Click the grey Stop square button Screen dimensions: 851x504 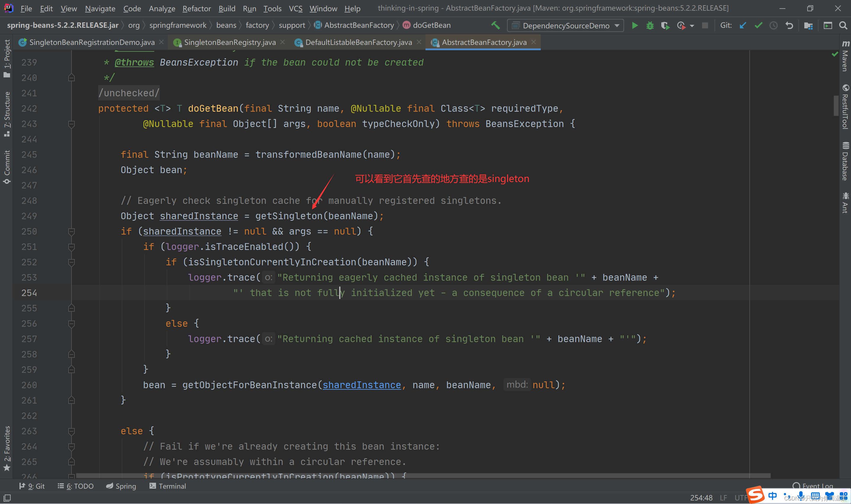[705, 25]
